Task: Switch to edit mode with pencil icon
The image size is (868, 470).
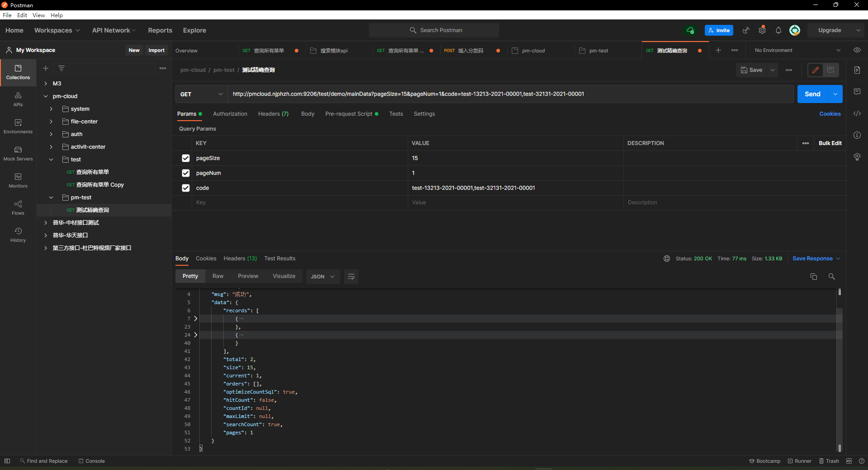Action: (x=816, y=70)
